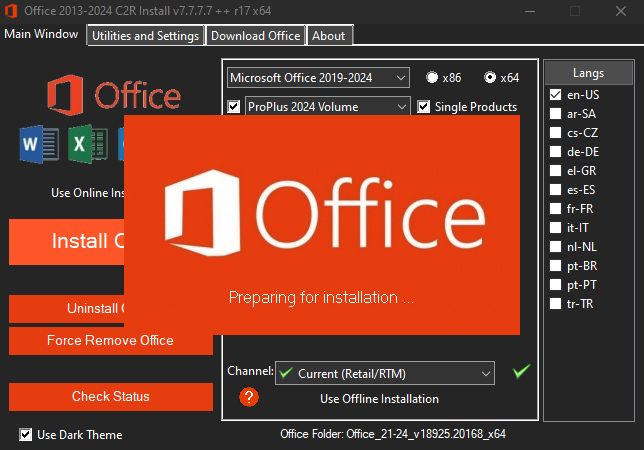Open the About tab
644x450 pixels.
(x=329, y=36)
